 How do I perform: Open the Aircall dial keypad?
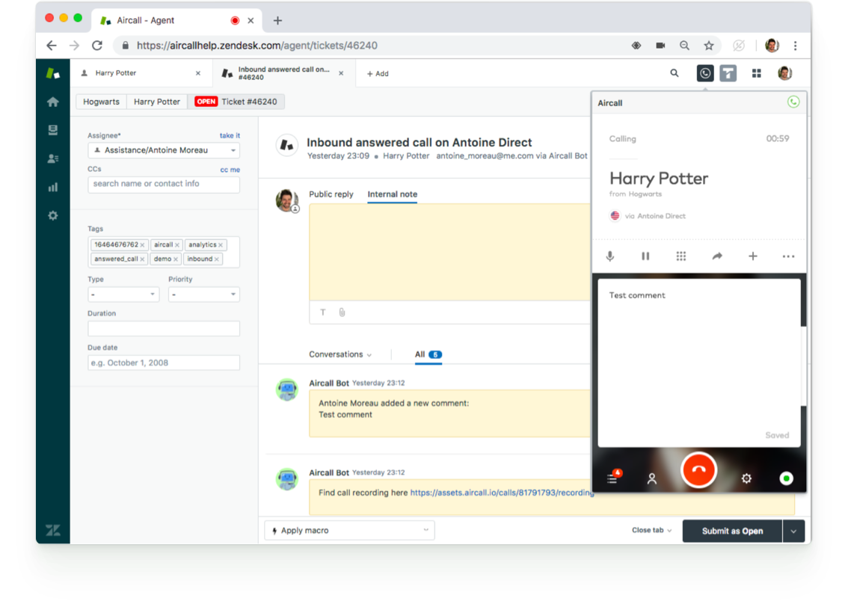pyautogui.click(x=681, y=256)
